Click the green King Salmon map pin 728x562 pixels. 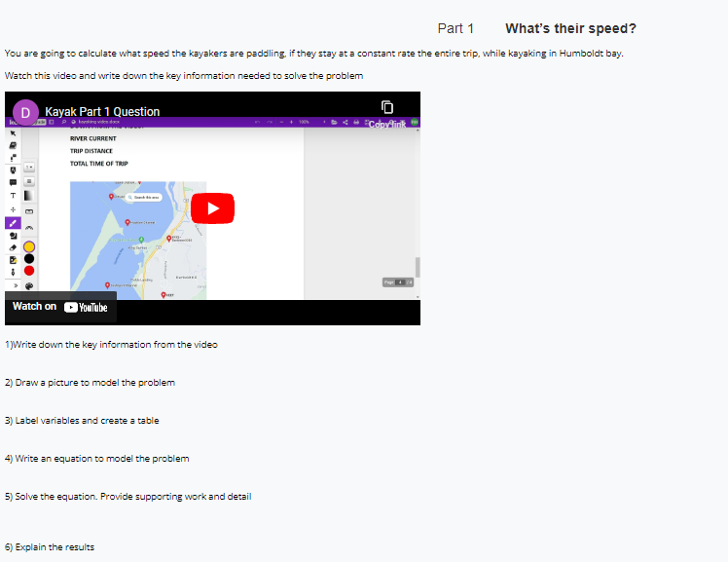tap(141, 240)
